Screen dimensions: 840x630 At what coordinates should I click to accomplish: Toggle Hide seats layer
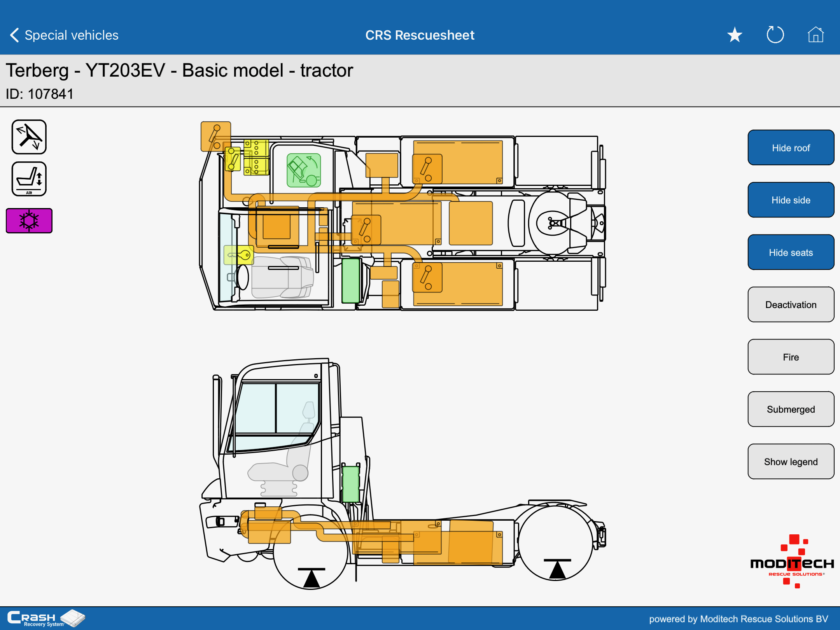791,252
